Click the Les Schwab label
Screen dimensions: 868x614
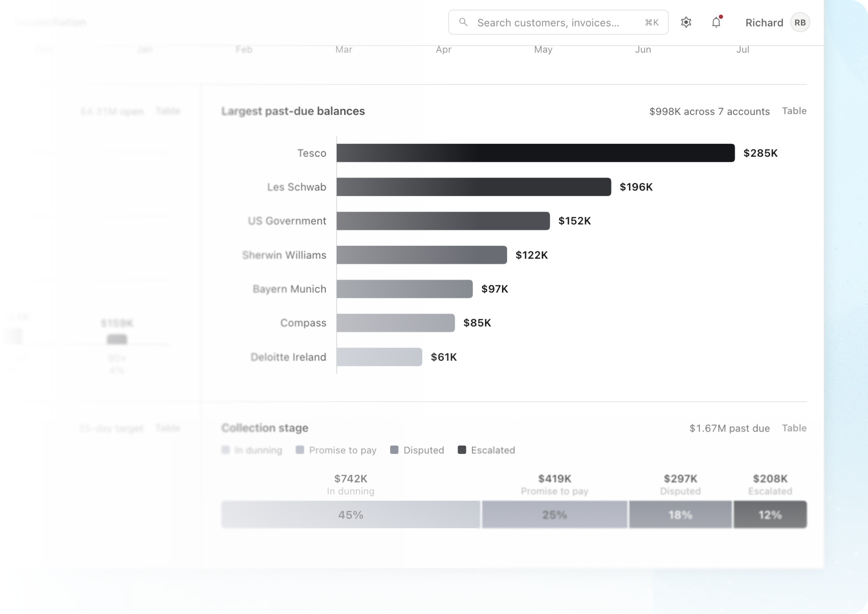296,187
